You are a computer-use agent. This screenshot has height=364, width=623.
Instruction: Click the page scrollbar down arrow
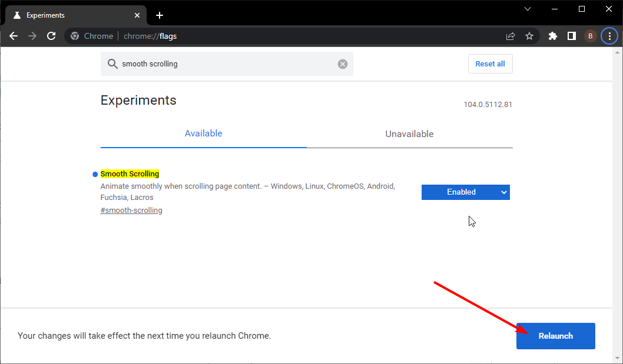point(618,358)
